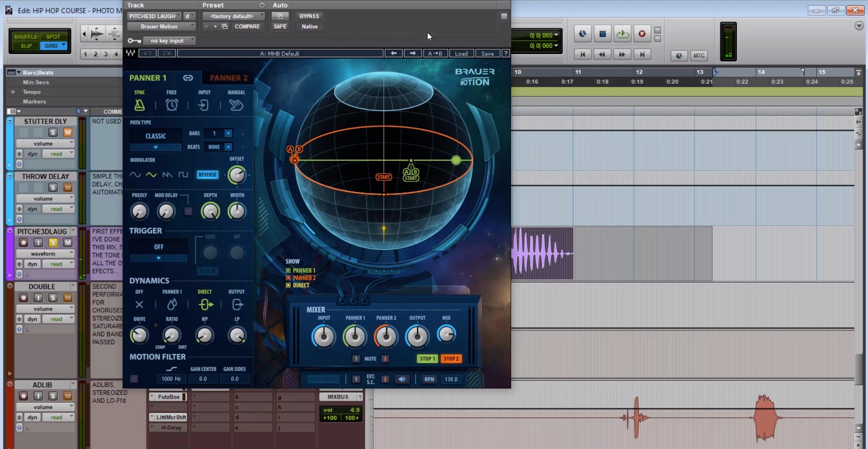Adjust the mixer Mix knob
Screen dimensions: 868x449
(447, 334)
